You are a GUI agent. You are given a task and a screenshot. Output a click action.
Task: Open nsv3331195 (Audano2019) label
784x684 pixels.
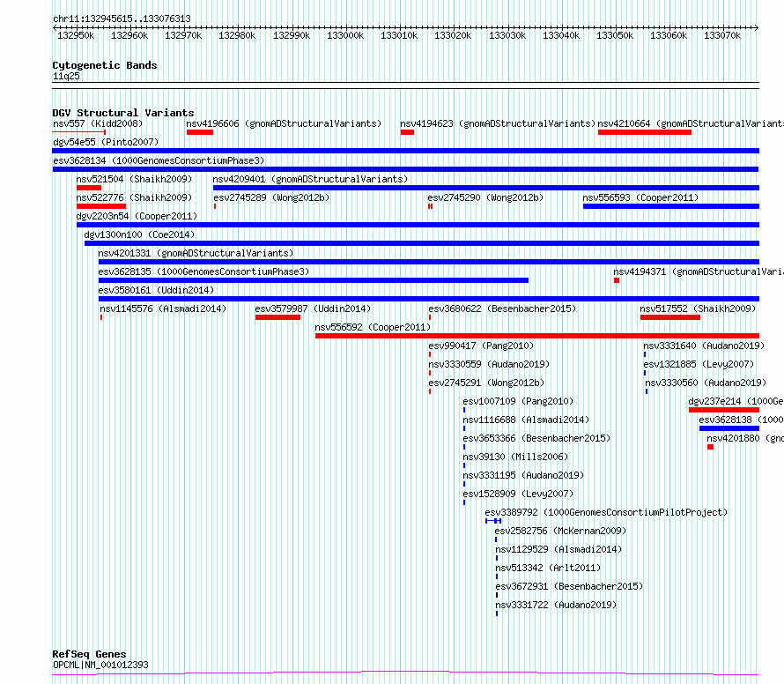(523, 475)
